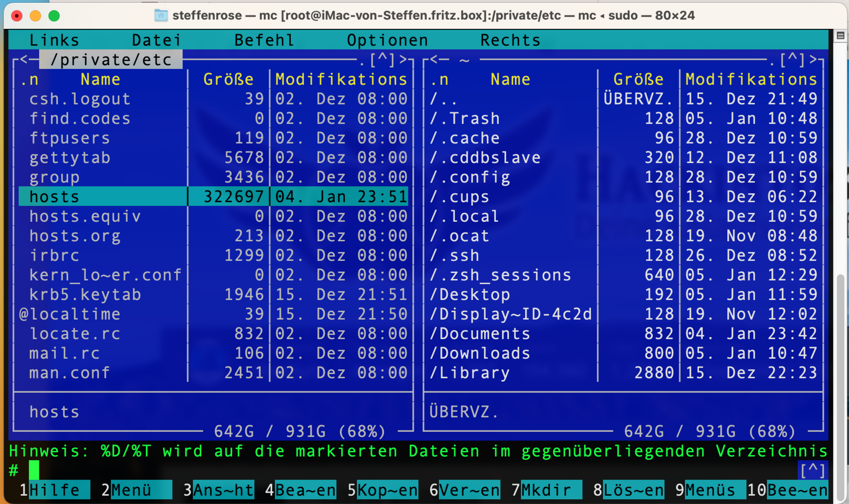Screen dimensions: 849x504
Task: Click right panel history forward arrow
Action: (814, 60)
